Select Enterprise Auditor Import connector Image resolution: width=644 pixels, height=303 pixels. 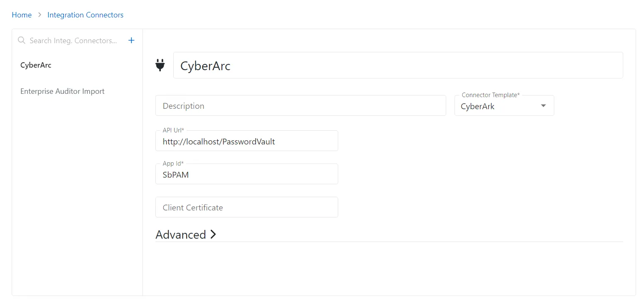62,91
